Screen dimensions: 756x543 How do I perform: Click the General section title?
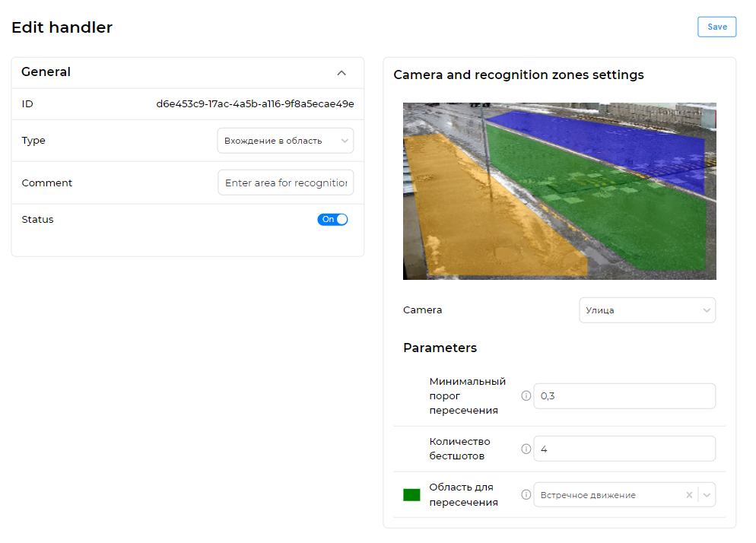coord(46,71)
